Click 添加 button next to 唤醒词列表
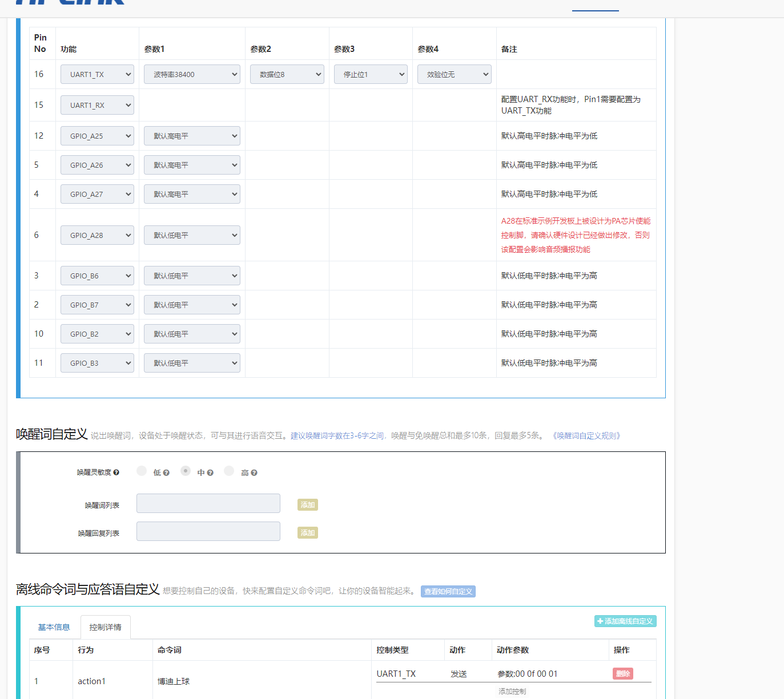This screenshot has height=699, width=784. (x=308, y=505)
